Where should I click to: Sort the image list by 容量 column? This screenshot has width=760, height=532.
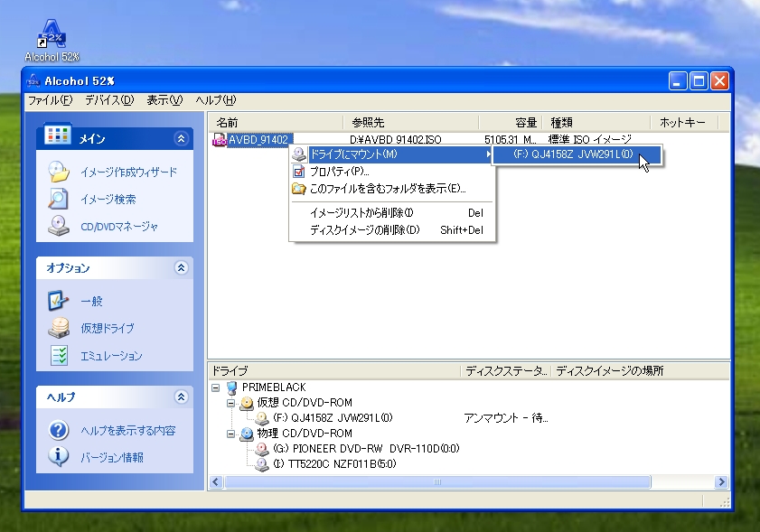coord(511,123)
